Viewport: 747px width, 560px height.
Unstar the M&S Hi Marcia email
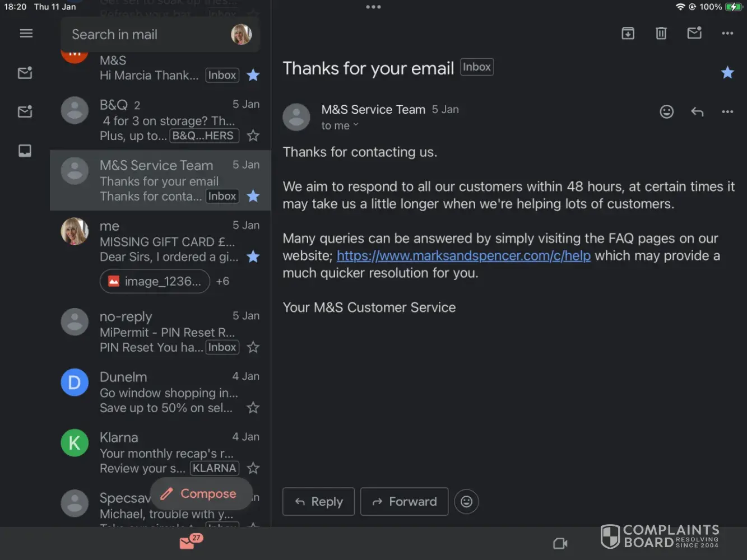pos(253,75)
